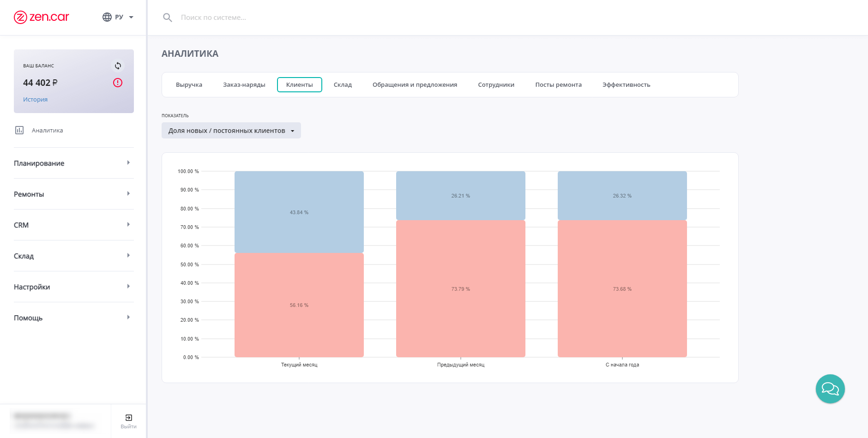Click the 73.68 % red bar segment
Screen dimensions: 868x438
[622, 289]
